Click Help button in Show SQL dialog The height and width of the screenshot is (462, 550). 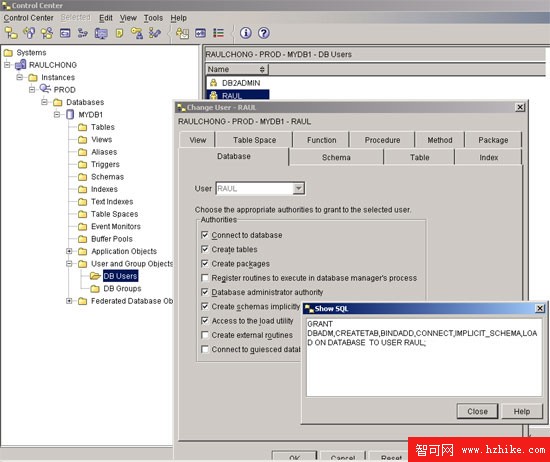coord(522,411)
